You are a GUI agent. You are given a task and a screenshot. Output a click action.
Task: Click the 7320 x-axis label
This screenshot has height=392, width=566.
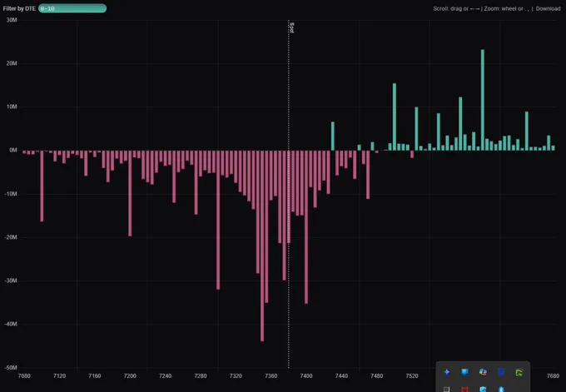pos(236,375)
